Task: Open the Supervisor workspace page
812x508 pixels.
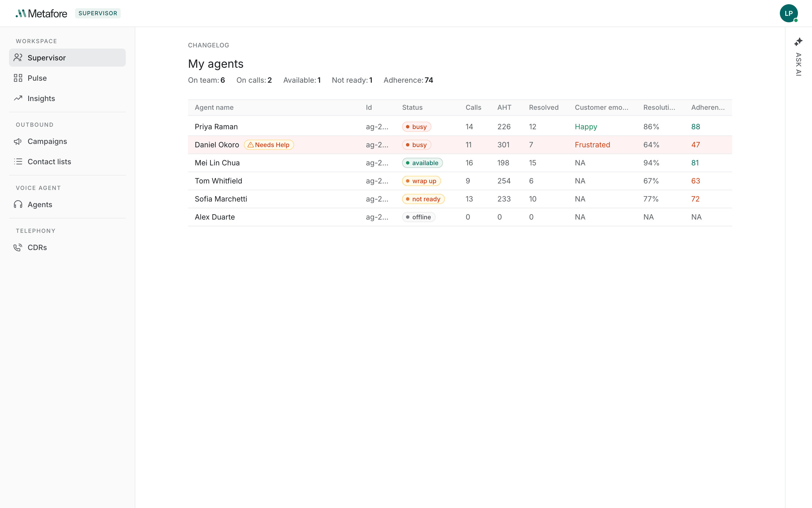Action: point(67,58)
